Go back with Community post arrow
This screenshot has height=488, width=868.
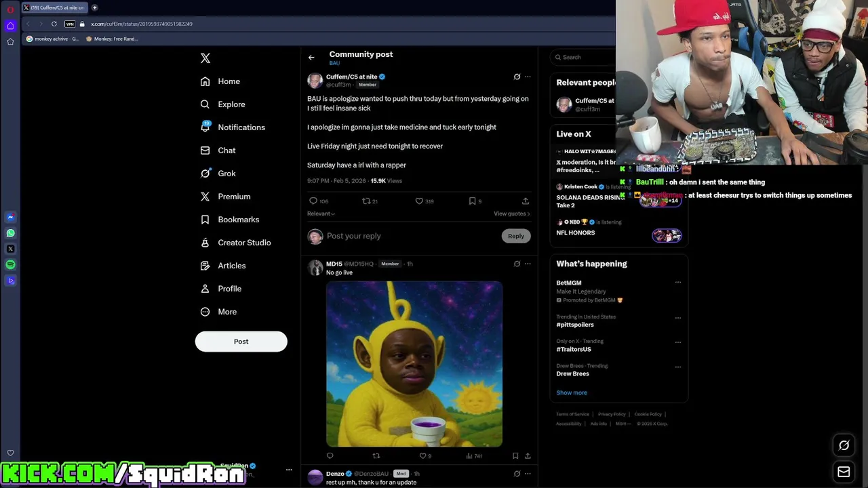(x=311, y=58)
